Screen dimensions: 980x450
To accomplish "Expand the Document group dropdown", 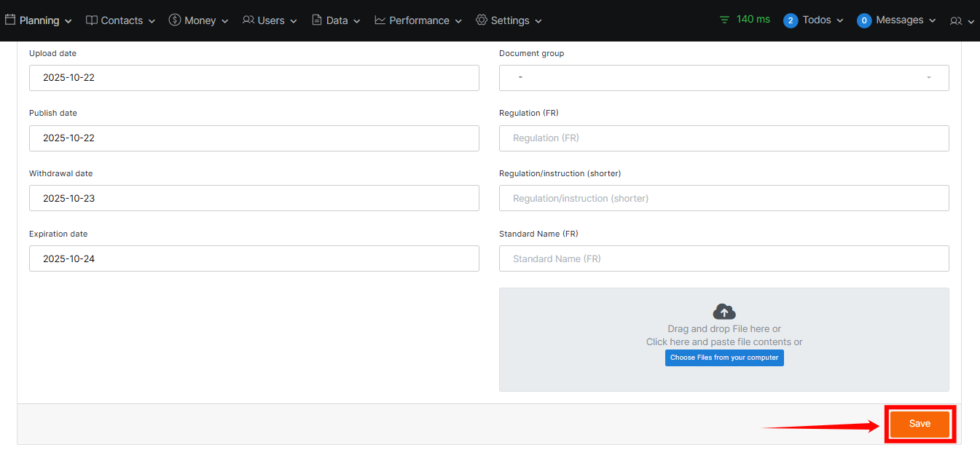I will pyautogui.click(x=724, y=78).
